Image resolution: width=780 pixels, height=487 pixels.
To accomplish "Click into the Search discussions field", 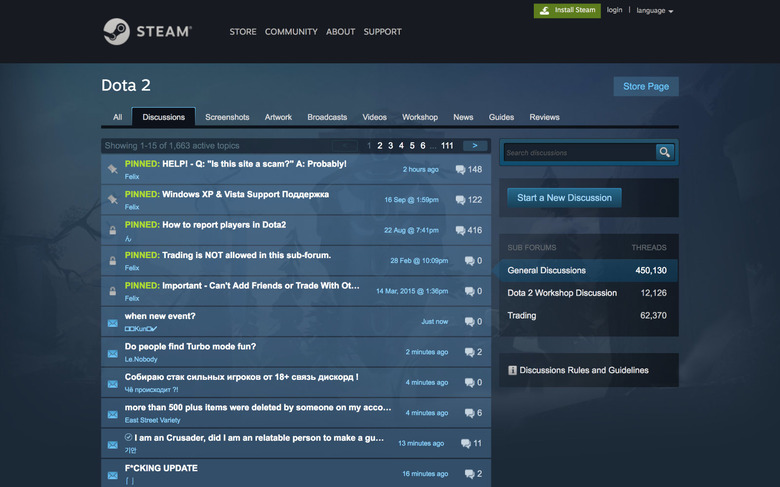I will click(x=578, y=153).
